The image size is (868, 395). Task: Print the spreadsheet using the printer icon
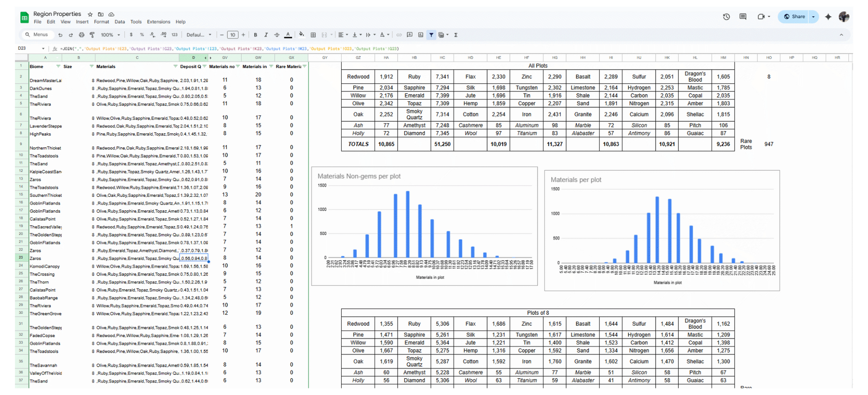(82, 35)
